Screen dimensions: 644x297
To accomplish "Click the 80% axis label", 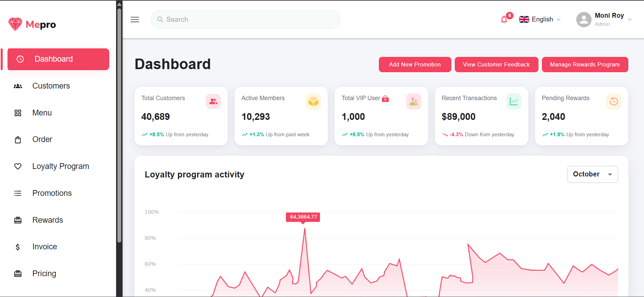I will (x=150, y=238).
